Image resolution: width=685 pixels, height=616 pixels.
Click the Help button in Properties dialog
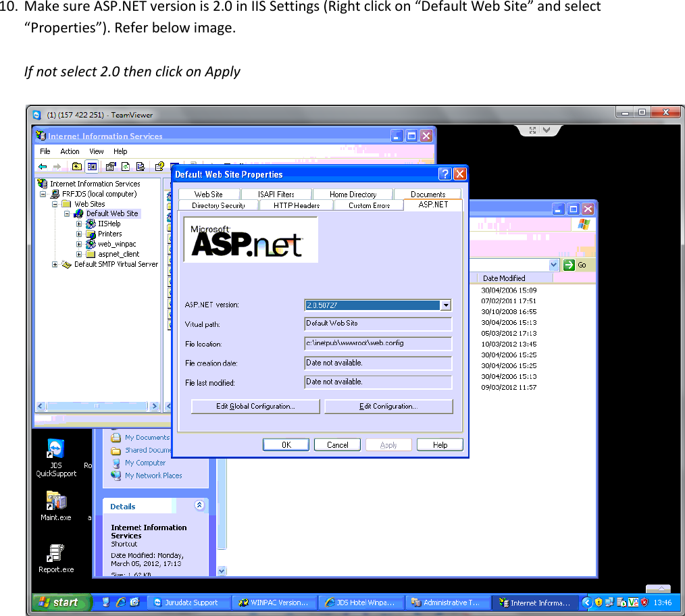pos(440,444)
